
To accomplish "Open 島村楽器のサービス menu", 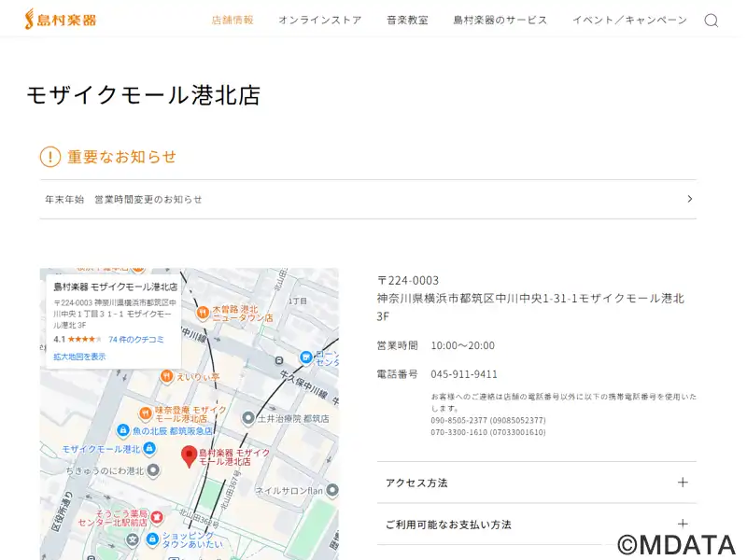I will tap(500, 20).
